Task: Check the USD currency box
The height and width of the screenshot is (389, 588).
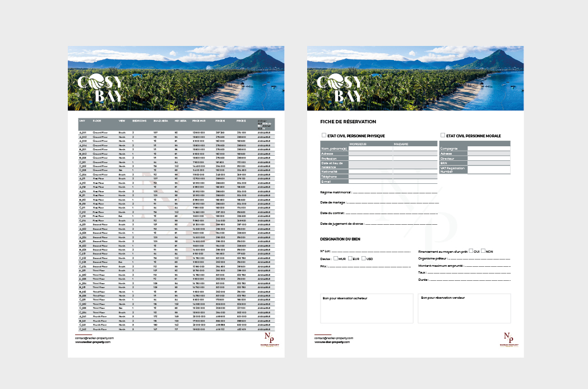Action: (363, 258)
